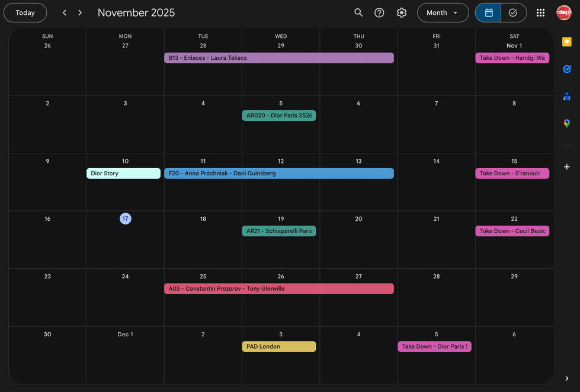580x392 pixels.
Task: Go to next month with the right chevron
Action: [79, 12]
